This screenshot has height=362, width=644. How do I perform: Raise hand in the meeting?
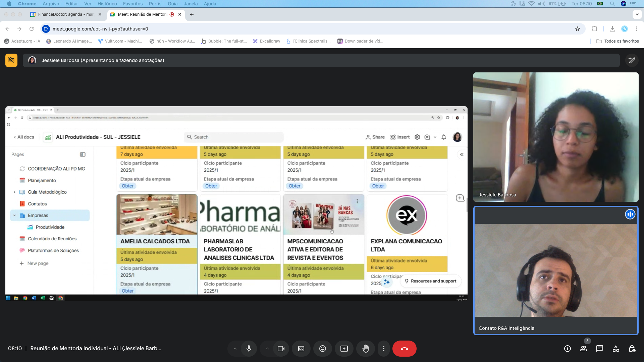[365, 349]
